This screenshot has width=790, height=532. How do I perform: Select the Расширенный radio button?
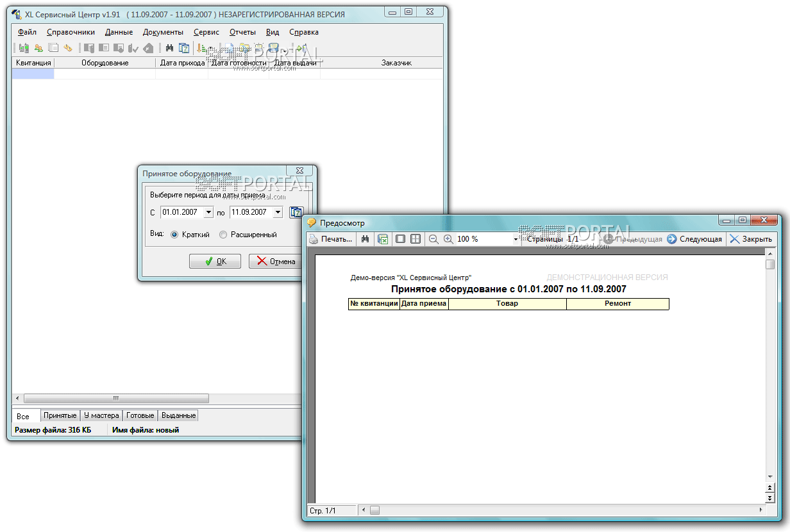pos(223,235)
